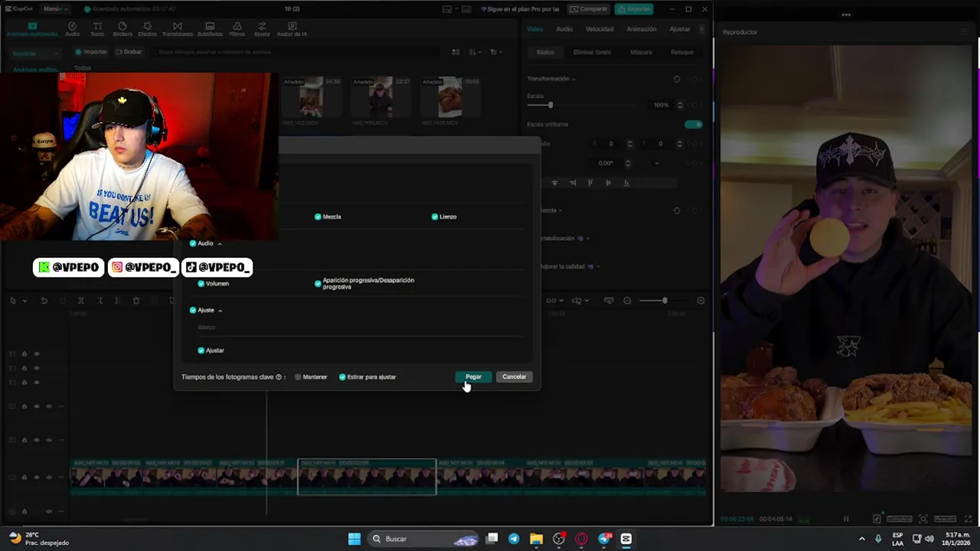Open the Retoque sub-tab
The image size is (980, 551).
click(682, 52)
